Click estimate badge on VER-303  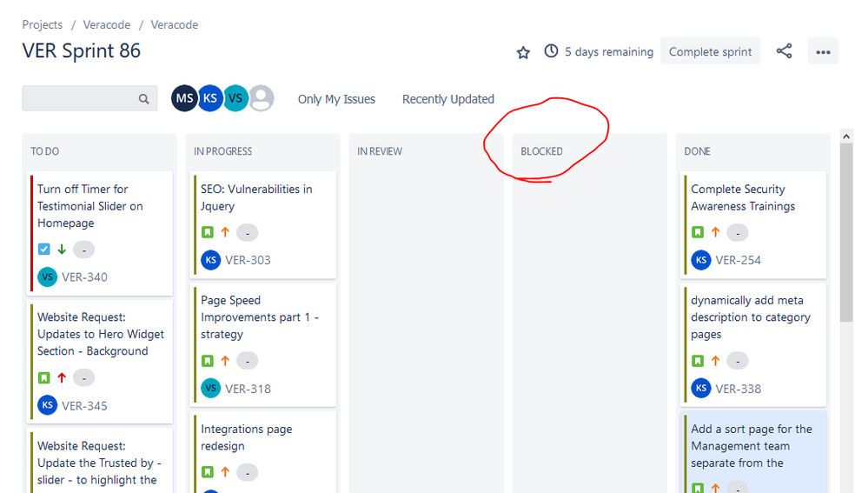click(x=248, y=233)
